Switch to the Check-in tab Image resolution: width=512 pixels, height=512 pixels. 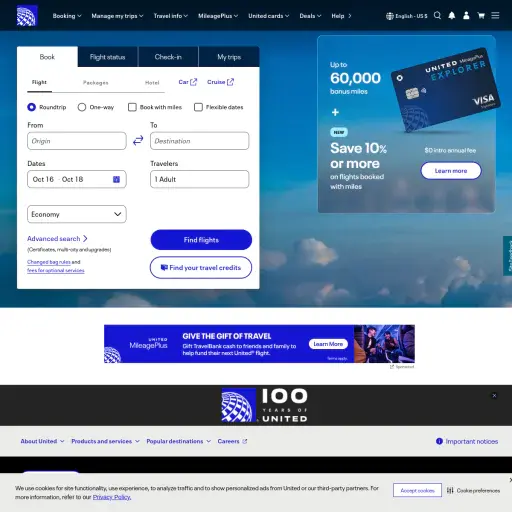168,57
